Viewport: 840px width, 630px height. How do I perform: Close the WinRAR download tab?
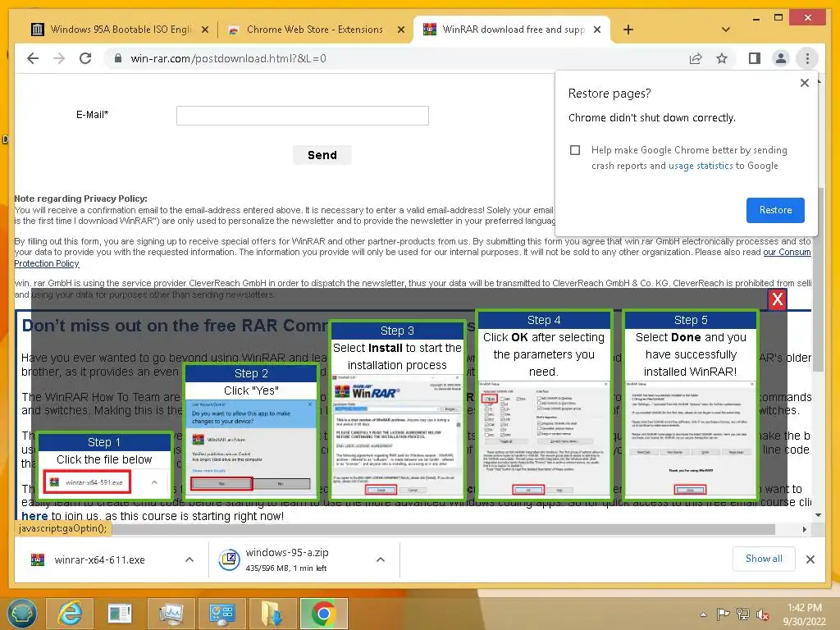click(597, 30)
